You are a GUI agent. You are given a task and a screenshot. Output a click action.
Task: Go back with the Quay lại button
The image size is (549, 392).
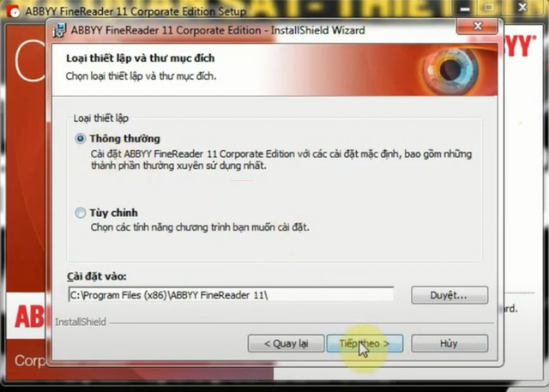pyautogui.click(x=284, y=343)
